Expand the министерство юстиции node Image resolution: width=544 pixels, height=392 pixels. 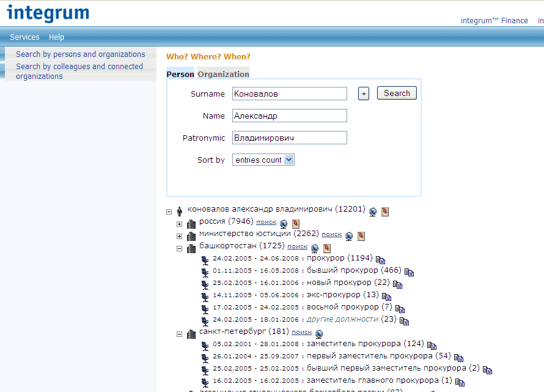[x=180, y=236]
